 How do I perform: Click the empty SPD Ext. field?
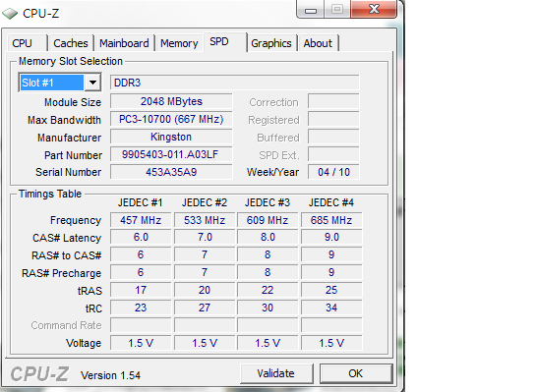333,154
